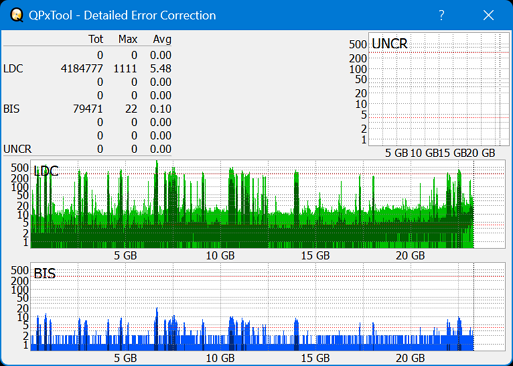Viewport: 513px width, 366px height.
Task: Select the BIS total value 79471
Action: point(88,109)
